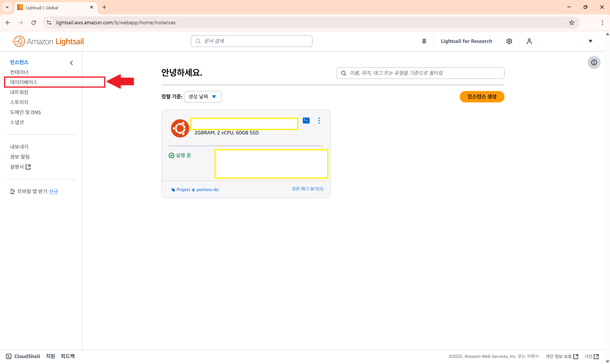Screen dimensions: 610x364
Task: Go to 스냅샷 section in sidebar
Action: pos(17,122)
